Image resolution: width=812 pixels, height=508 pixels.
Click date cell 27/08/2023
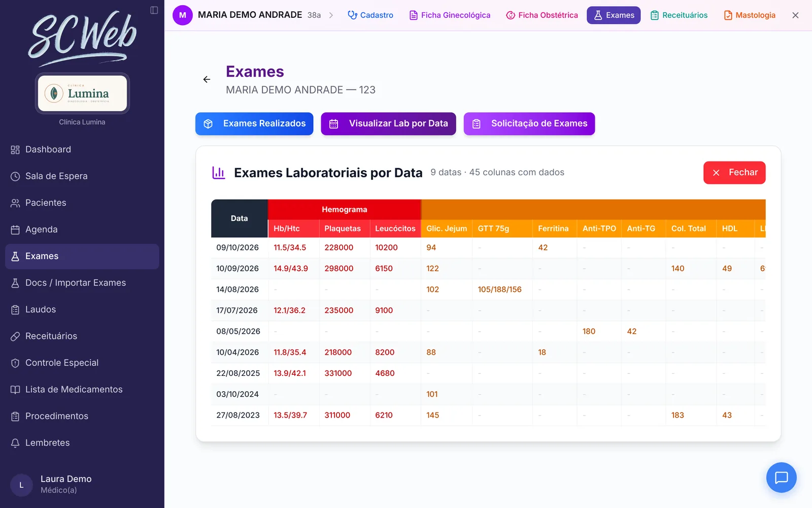pyautogui.click(x=238, y=415)
